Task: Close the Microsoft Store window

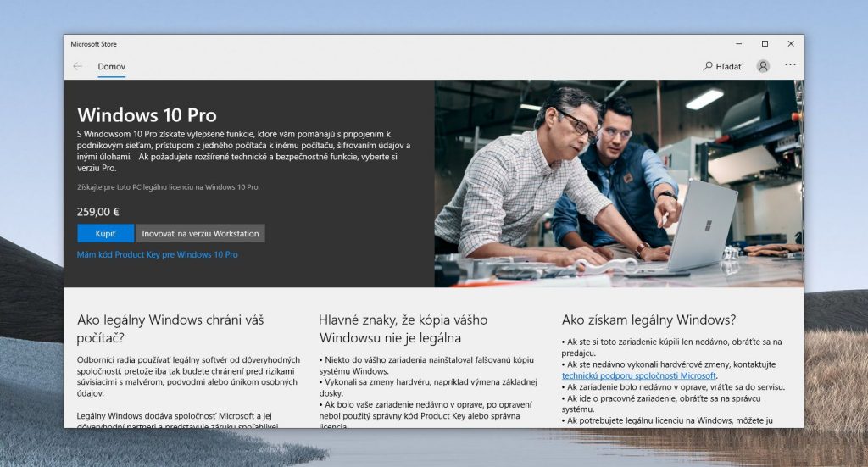Action: pos(791,44)
